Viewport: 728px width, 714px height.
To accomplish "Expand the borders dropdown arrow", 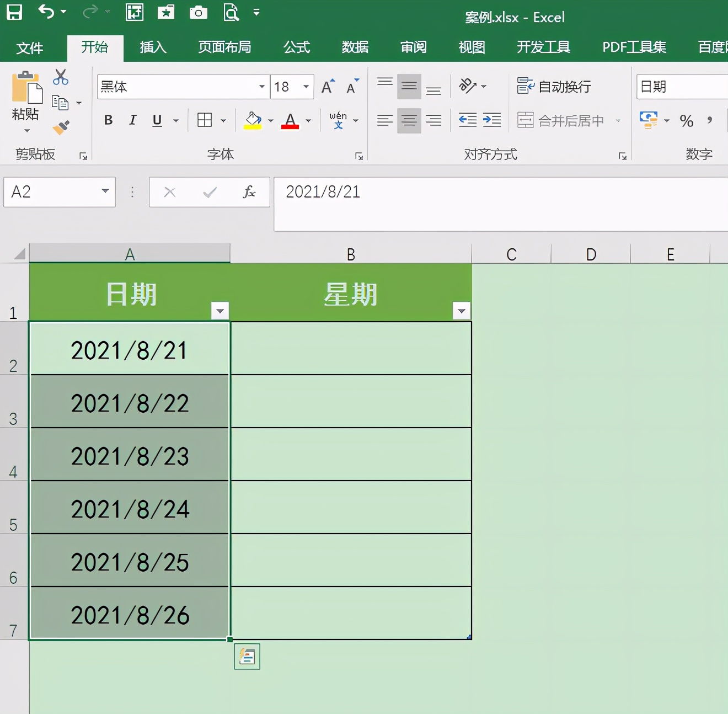I will (x=223, y=120).
